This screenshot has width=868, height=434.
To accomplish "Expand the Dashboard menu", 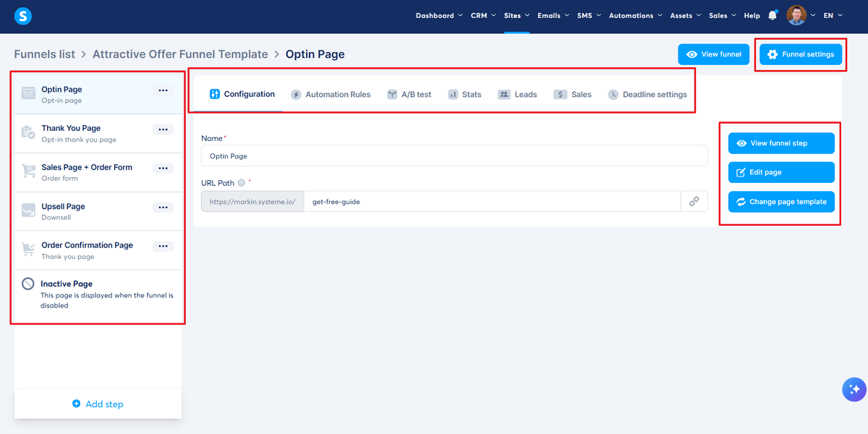I will (x=439, y=15).
